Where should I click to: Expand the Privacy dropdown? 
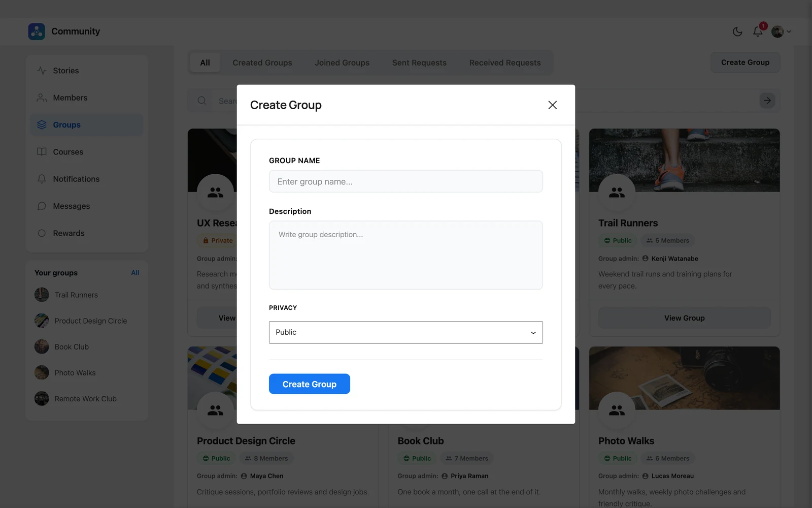406,332
